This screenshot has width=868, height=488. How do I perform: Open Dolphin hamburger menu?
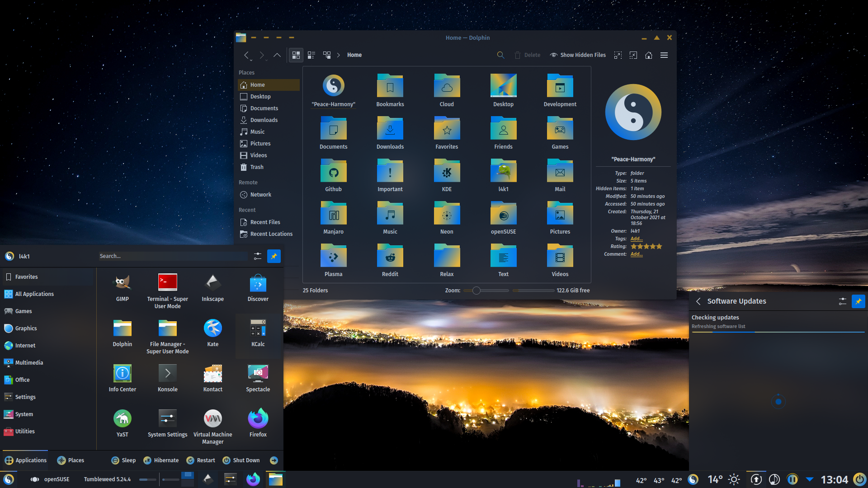click(664, 55)
